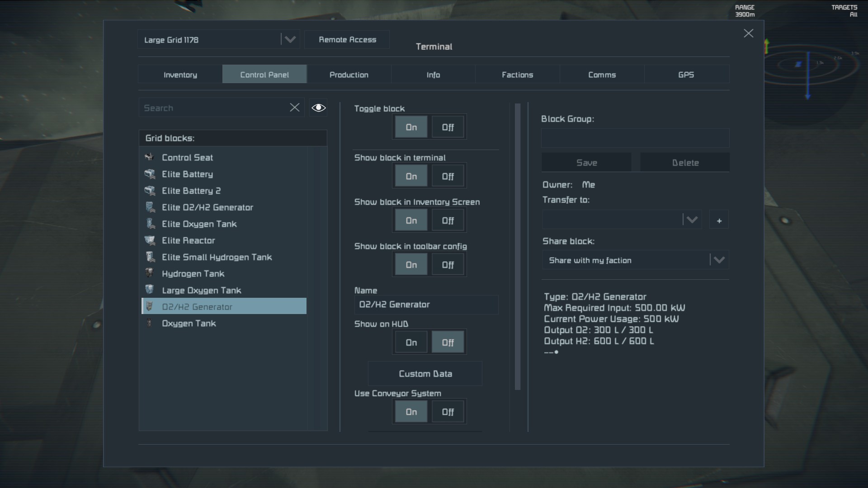Turn Use Conveyor System Off

(x=448, y=412)
